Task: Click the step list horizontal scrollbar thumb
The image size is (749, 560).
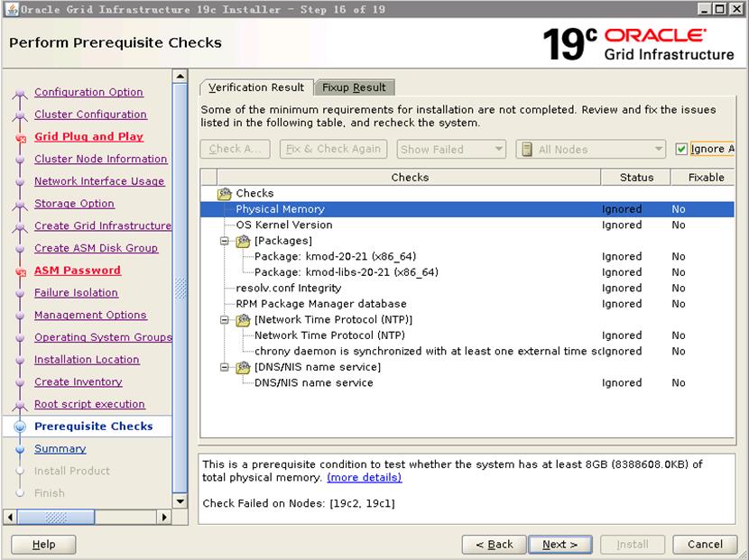Action: (x=56, y=517)
